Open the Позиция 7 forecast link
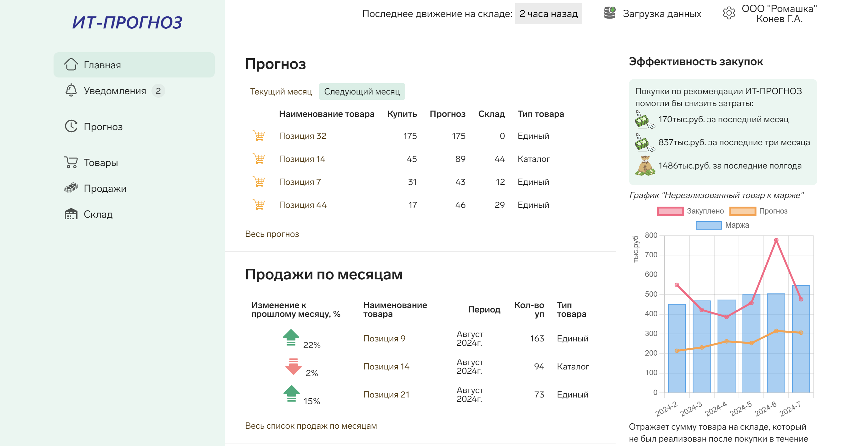Viewport: 868px width, 446px height. 300,181
